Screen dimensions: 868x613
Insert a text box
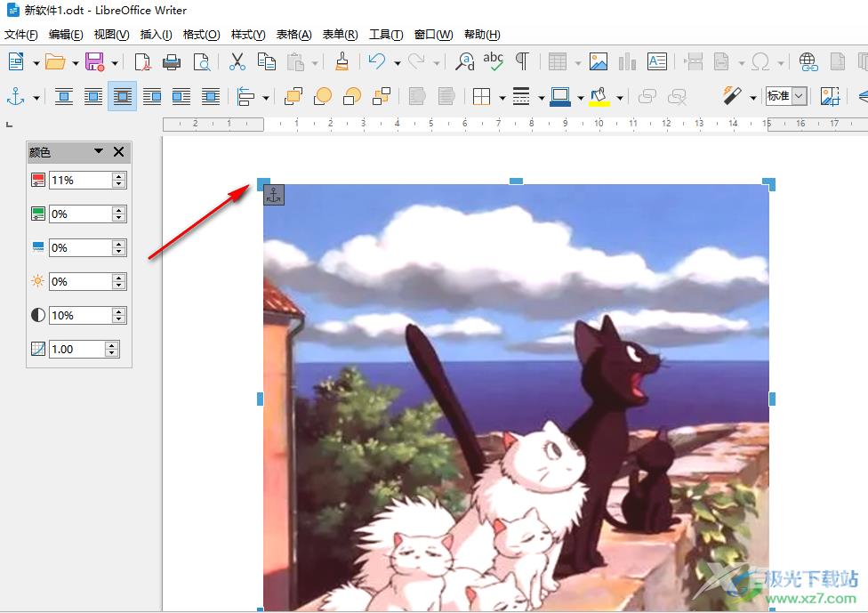657,61
